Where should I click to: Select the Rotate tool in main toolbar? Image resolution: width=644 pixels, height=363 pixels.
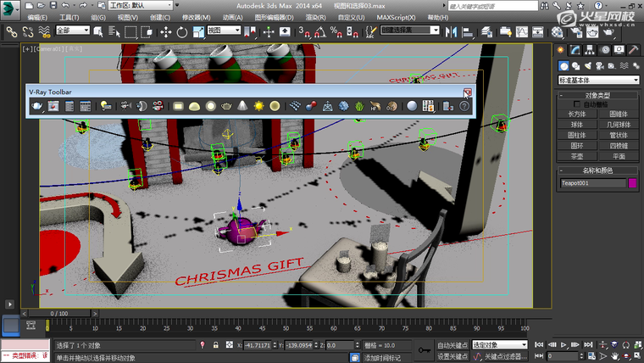pos(181,32)
